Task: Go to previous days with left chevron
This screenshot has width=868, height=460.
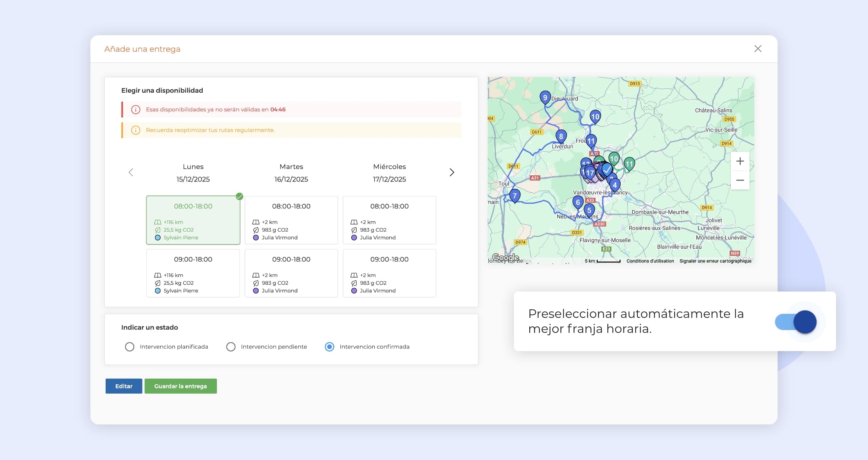Action: pyautogui.click(x=131, y=172)
